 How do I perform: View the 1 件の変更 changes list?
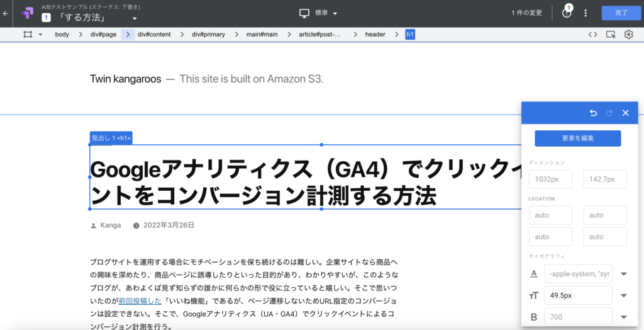point(526,13)
